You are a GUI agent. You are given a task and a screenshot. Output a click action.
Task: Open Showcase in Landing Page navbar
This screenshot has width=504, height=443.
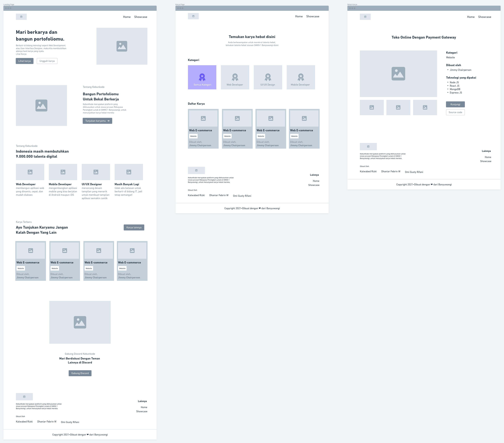click(x=141, y=17)
